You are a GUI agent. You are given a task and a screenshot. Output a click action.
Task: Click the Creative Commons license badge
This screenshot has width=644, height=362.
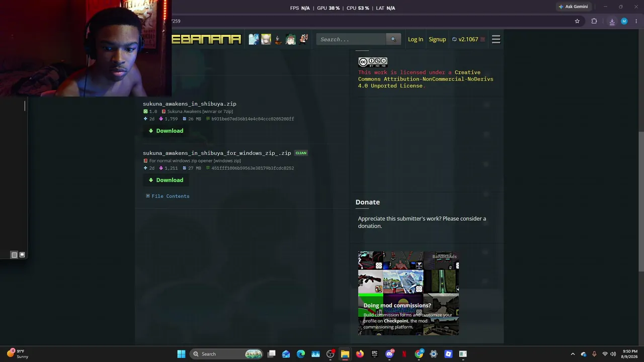point(372,62)
